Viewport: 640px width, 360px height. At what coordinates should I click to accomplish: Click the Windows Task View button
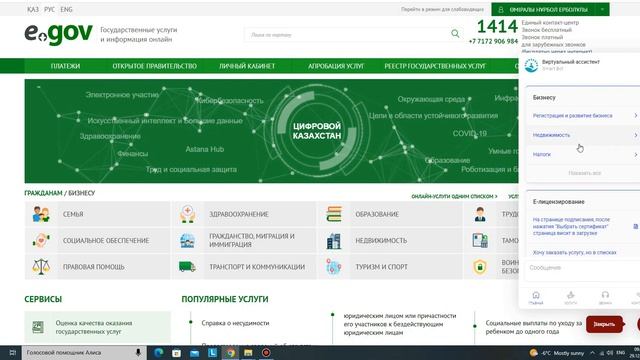(x=12, y=353)
